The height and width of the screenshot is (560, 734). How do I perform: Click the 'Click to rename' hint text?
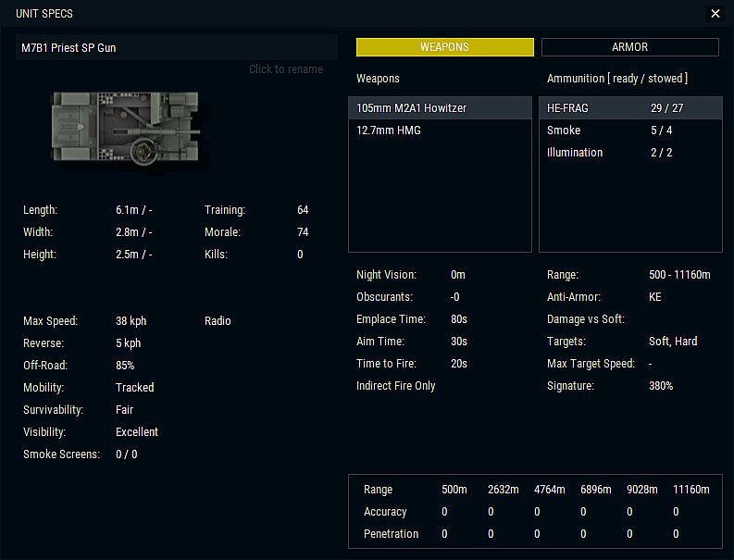pos(286,69)
